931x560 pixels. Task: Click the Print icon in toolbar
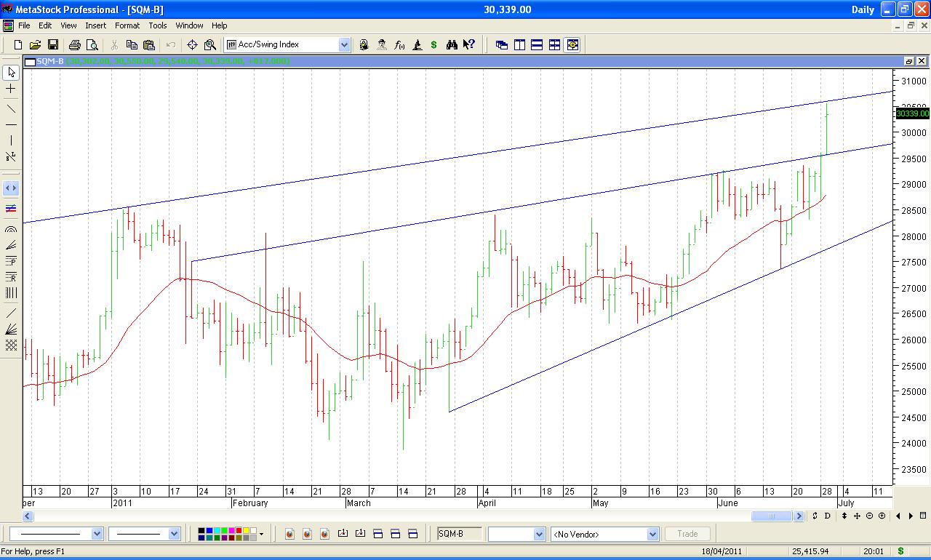pyautogui.click(x=74, y=45)
